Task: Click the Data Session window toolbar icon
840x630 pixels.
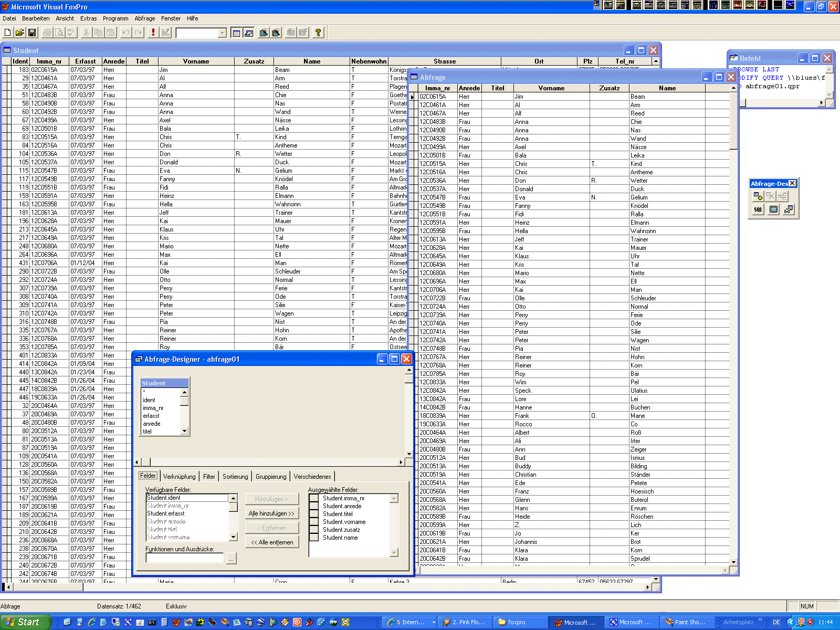Action: pos(249,33)
